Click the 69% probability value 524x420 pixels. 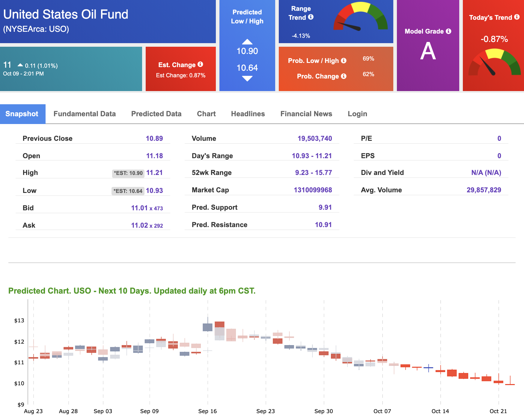pyautogui.click(x=368, y=59)
